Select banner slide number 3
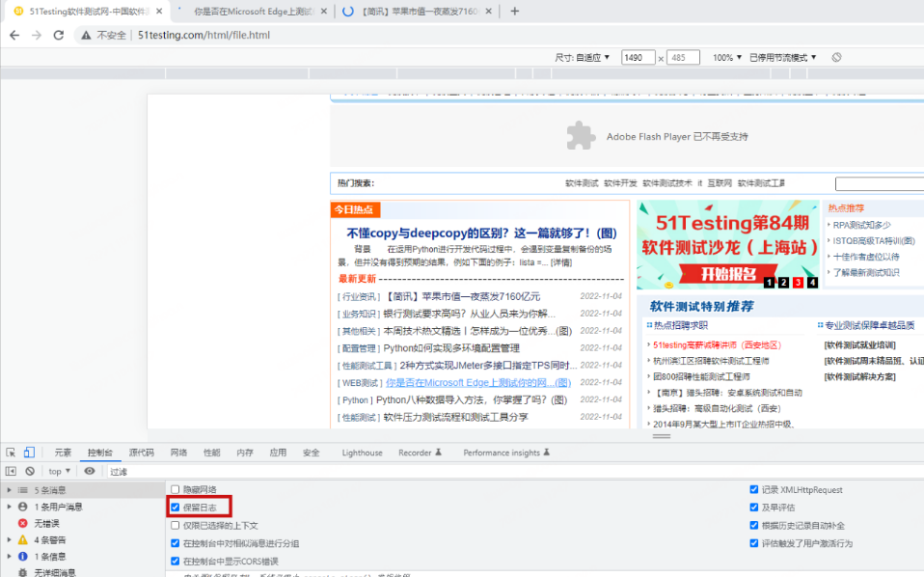Screen dimensions: 924x577 [798, 283]
